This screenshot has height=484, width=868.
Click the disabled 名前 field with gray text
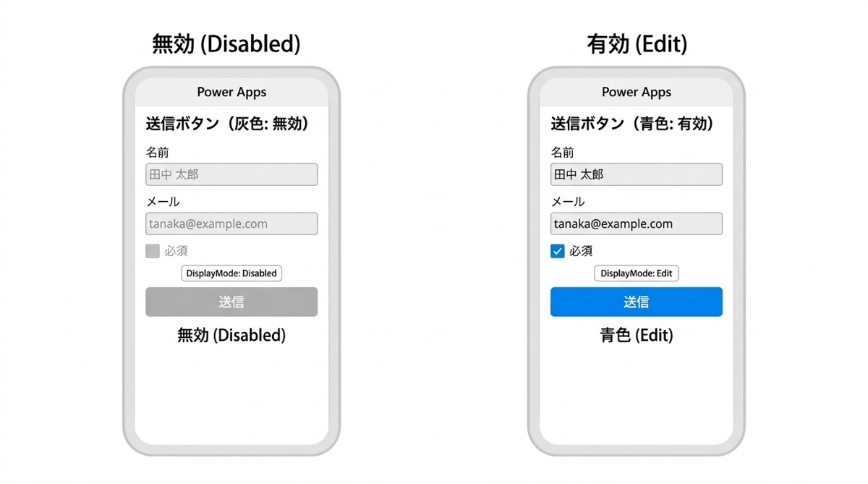coord(231,174)
